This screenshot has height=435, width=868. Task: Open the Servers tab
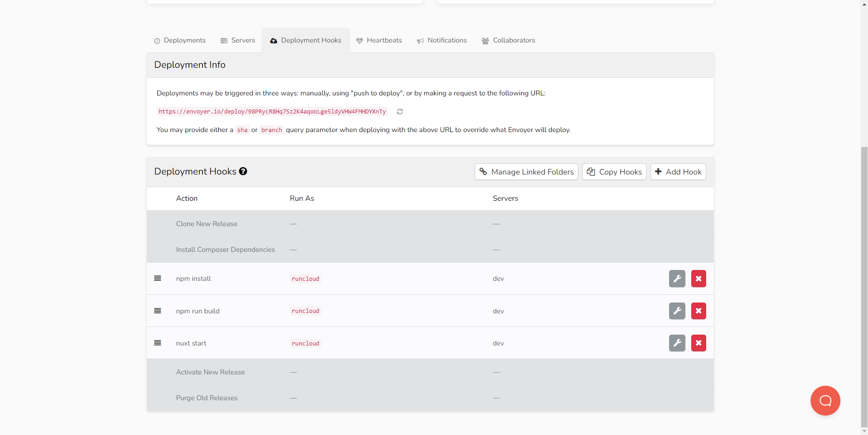pyautogui.click(x=238, y=40)
